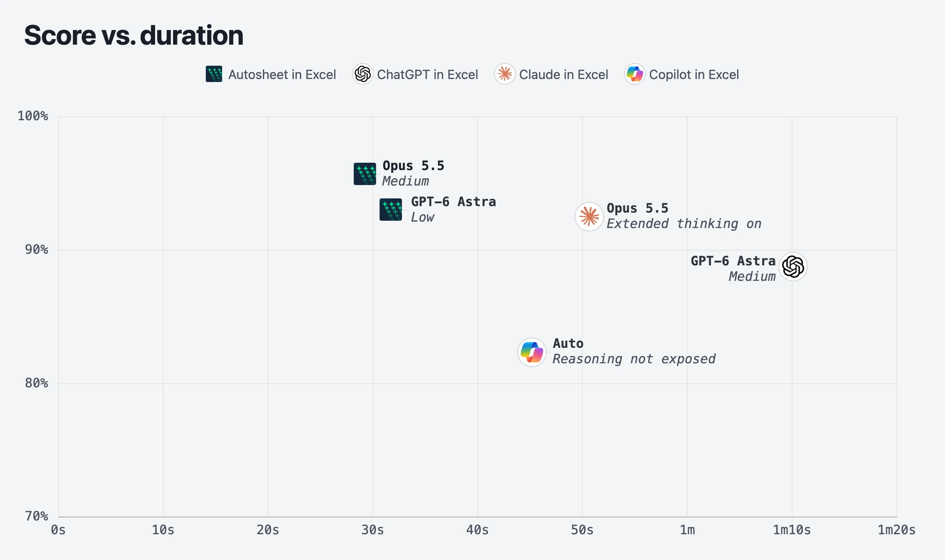Click the 'Opus 5.5' label beside Autosheet marker
This screenshot has width=945, height=560.
click(x=413, y=166)
